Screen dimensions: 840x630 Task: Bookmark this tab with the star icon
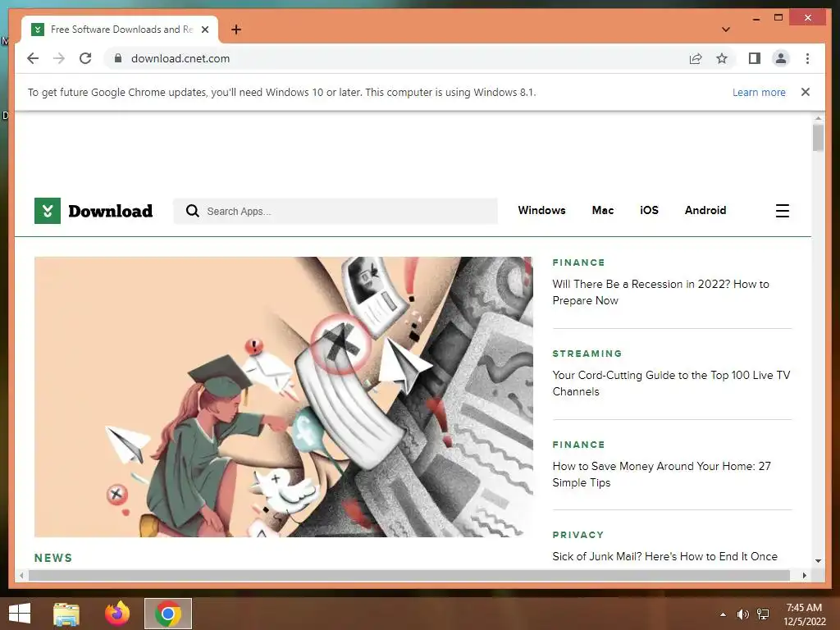click(722, 58)
